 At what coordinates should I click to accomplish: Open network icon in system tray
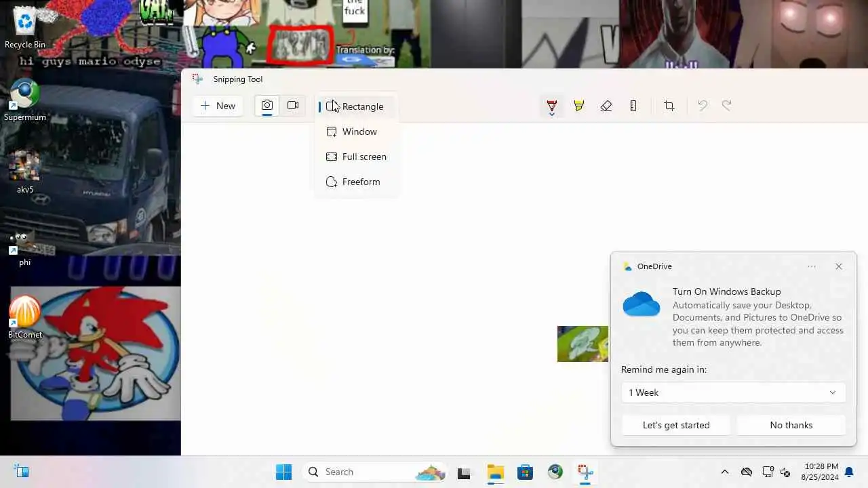click(x=768, y=472)
